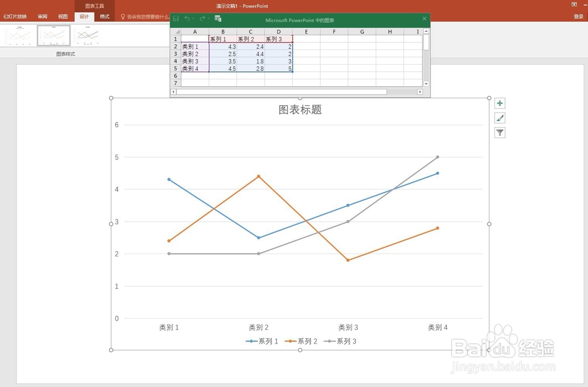Select column A header in data sheet

[x=195, y=32]
